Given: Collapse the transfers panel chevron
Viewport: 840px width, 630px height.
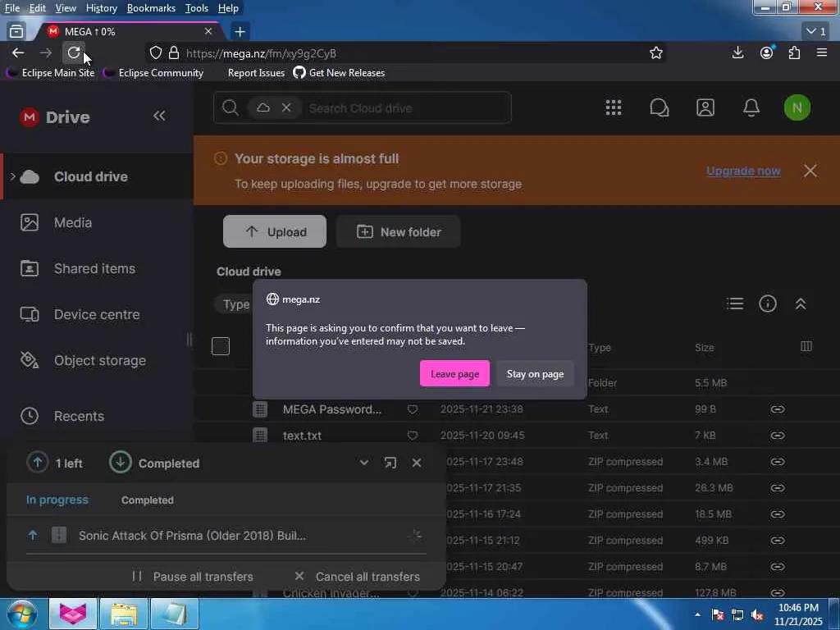Looking at the screenshot, I should (x=363, y=463).
